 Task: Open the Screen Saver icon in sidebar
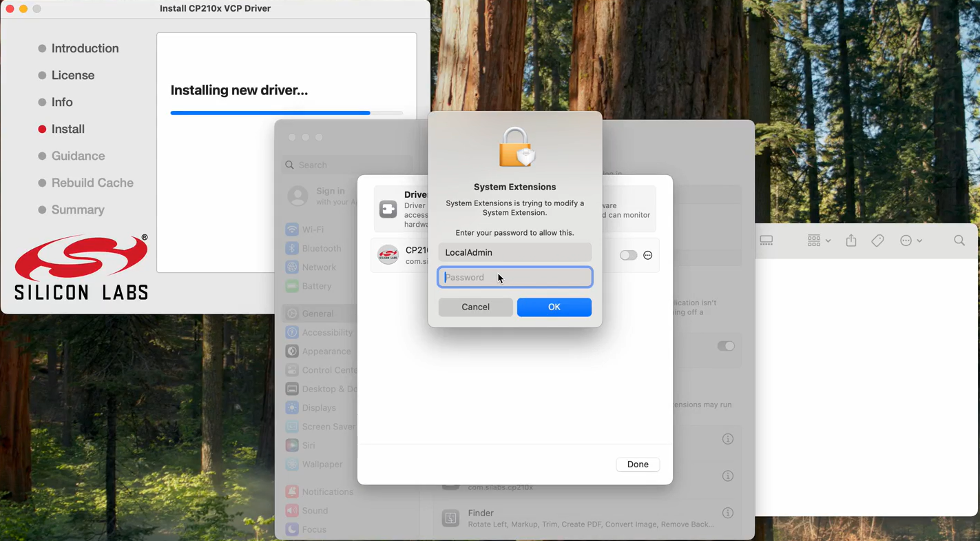[292, 427]
